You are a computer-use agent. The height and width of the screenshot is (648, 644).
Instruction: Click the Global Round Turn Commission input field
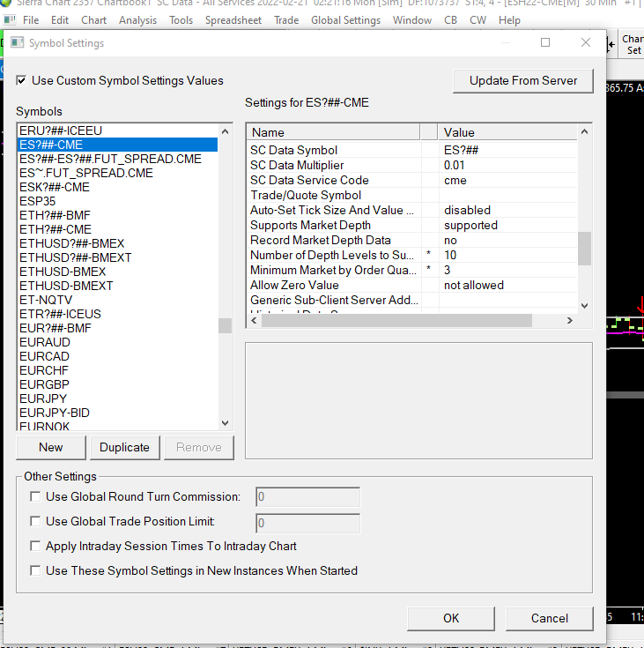307,497
